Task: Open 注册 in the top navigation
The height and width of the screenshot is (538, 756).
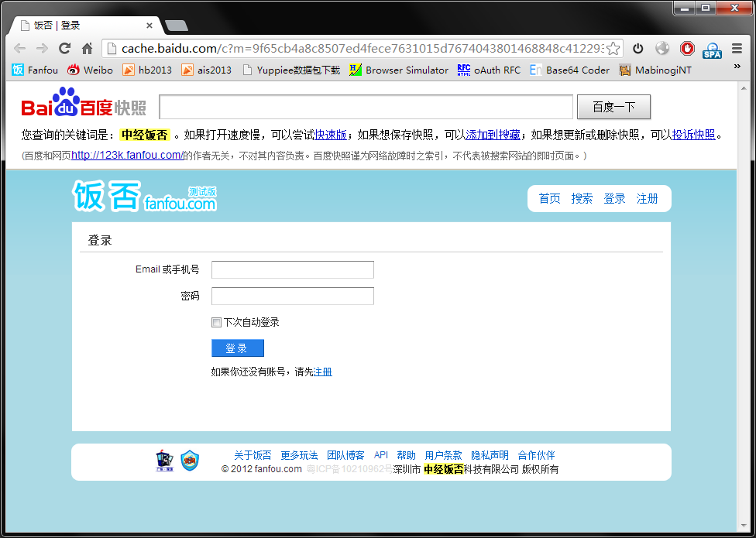Action: pos(647,198)
